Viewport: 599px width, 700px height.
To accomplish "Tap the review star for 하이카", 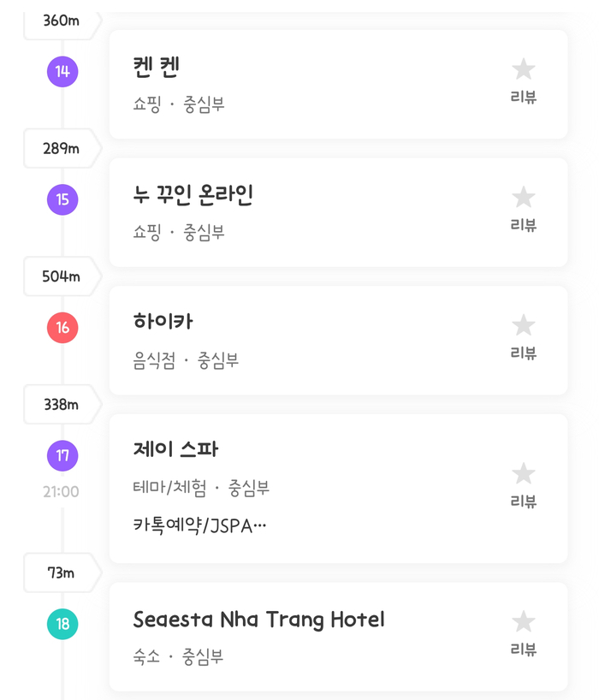I will [x=523, y=326].
